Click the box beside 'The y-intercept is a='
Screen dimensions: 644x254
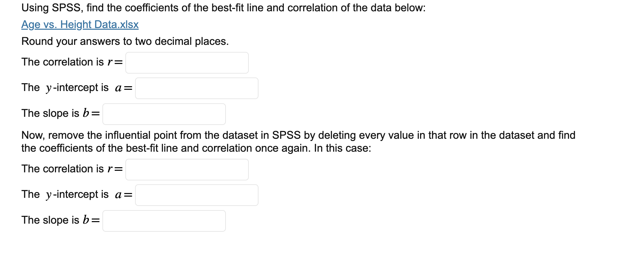tap(196, 88)
